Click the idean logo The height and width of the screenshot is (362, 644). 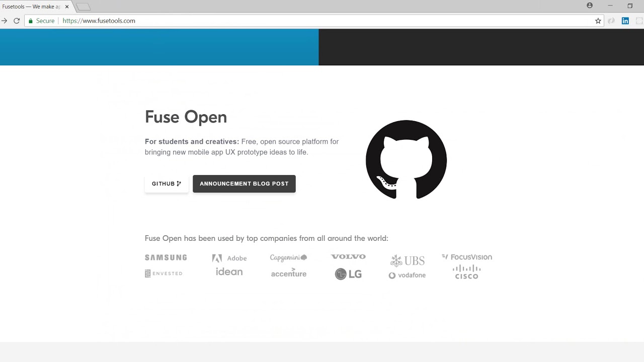(x=229, y=271)
